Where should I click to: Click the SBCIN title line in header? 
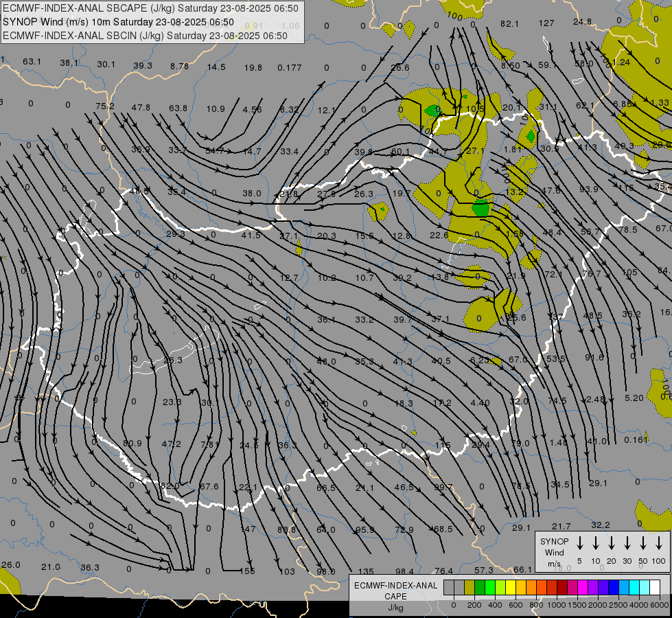[x=145, y=36]
